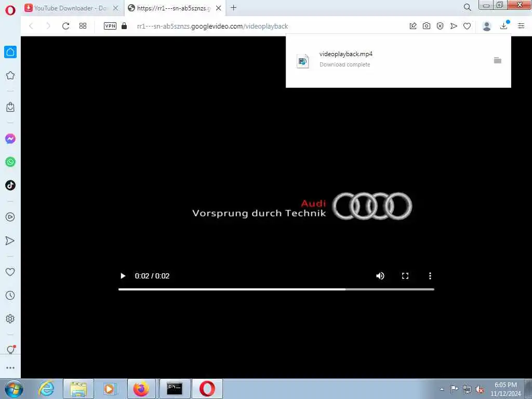This screenshot has width=532, height=399.
Task: Open Easy Setup settings sliders
Action: tap(521, 26)
